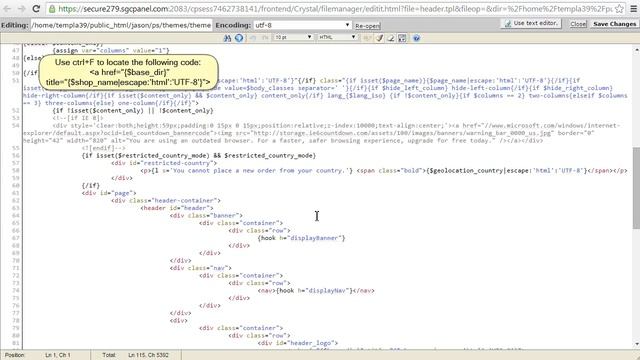Image resolution: width=640 pixels, height=360 pixels.
Task: Click the <!--[if IE 8]> comment line
Action: coord(78,118)
